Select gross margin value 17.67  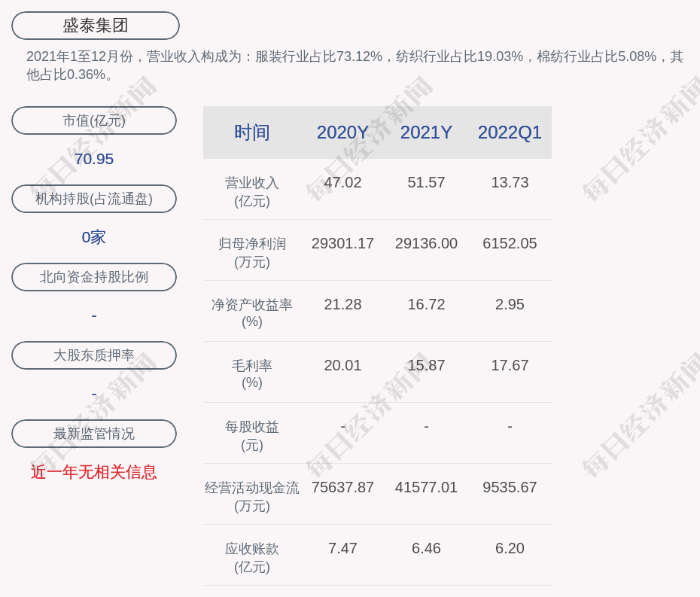coord(510,365)
